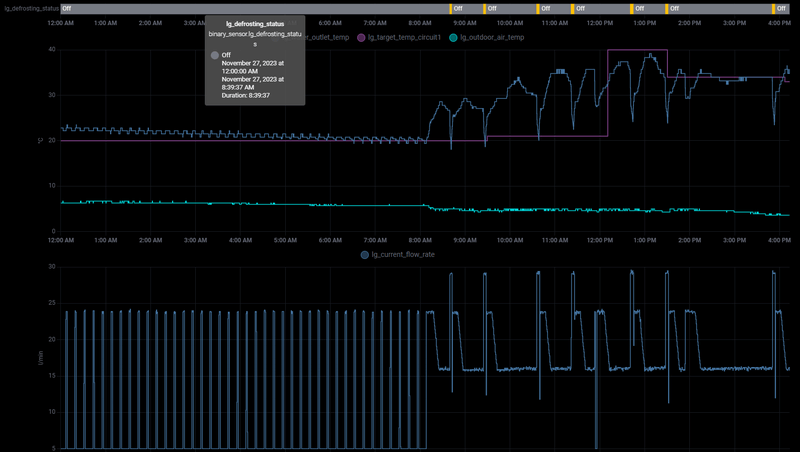Select the first yellow defrost marker before 9:00 AM
The image size is (800, 452).
tap(452, 8)
